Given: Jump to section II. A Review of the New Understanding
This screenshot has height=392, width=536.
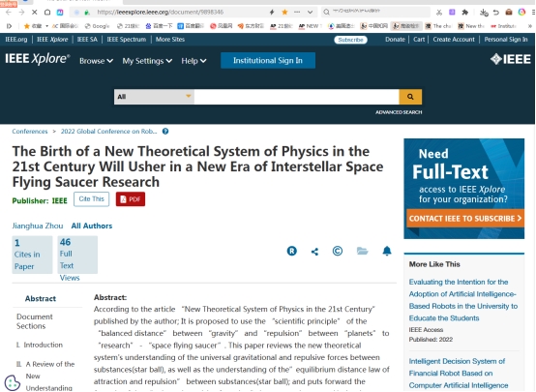Looking at the screenshot, I should [45, 376].
